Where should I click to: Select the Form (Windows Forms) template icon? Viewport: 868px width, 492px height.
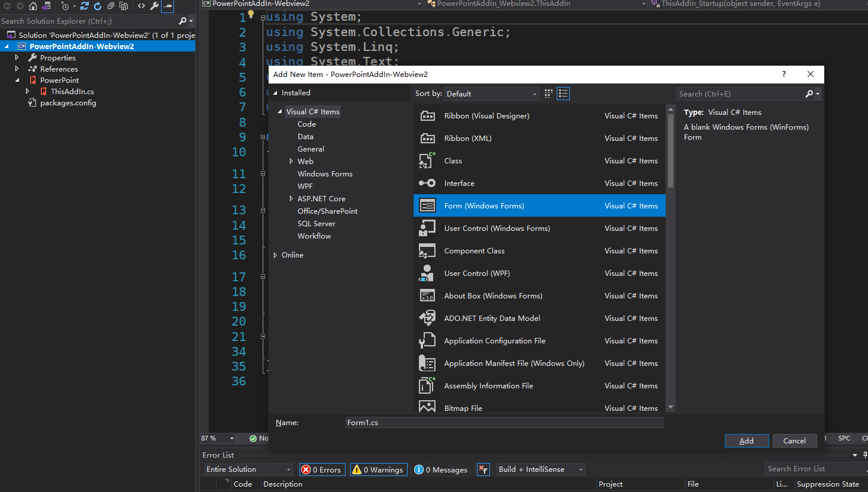point(427,205)
